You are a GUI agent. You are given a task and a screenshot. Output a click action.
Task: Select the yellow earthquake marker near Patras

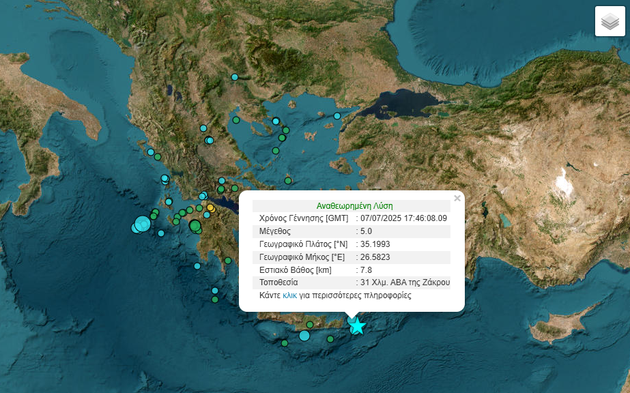211,208
